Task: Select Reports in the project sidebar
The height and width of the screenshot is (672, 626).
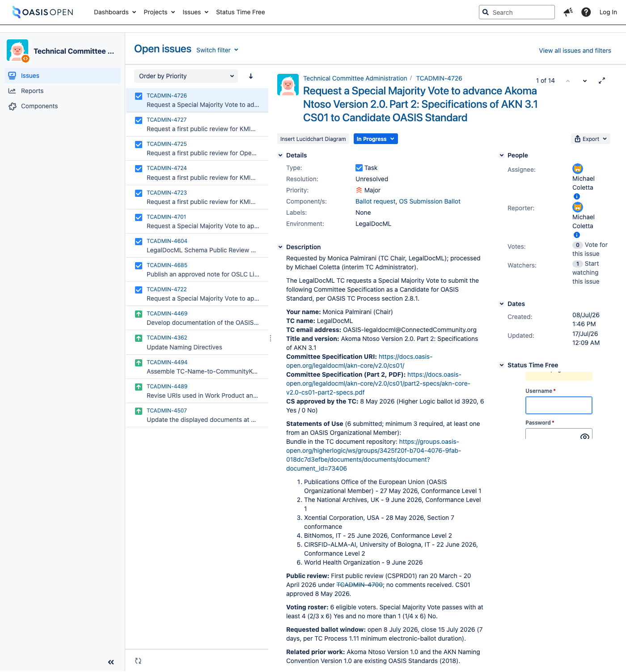Action: tap(63, 91)
